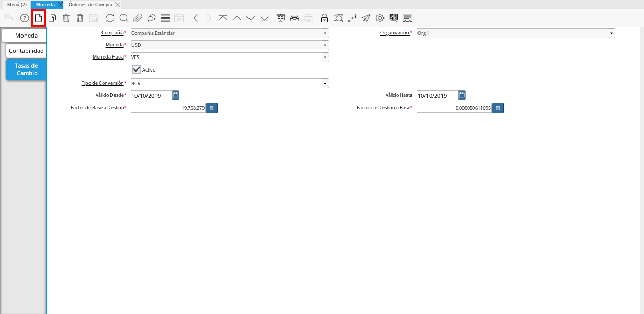The height and width of the screenshot is (314, 644).
Task: Expand the Organización dropdown arrow
Action: click(x=611, y=33)
